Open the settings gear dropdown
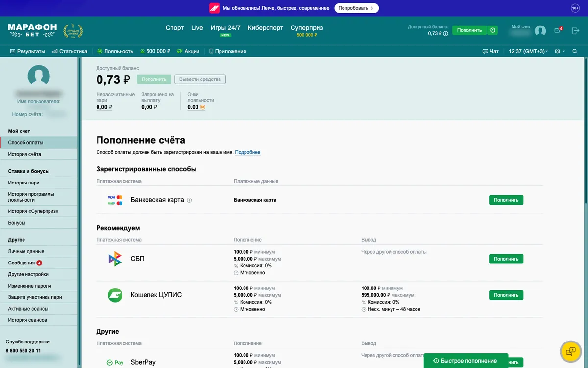This screenshot has width=588, height=368. (559, 51)
